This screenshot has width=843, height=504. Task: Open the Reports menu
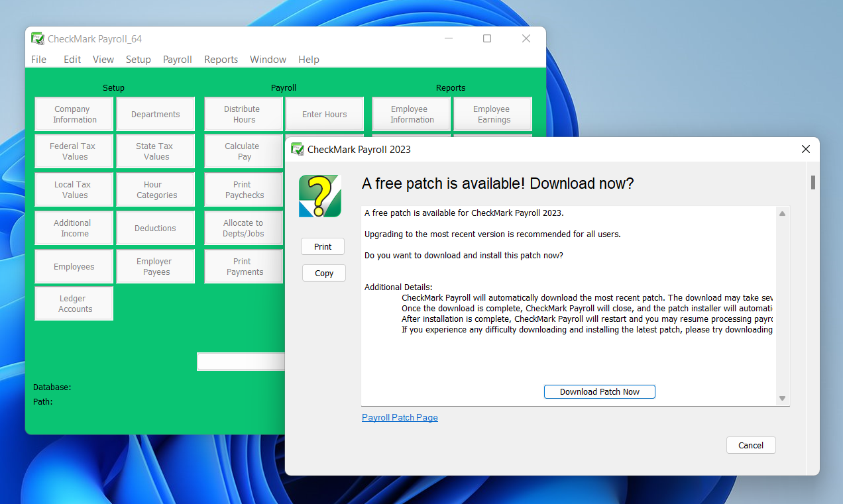click(221, 59)
